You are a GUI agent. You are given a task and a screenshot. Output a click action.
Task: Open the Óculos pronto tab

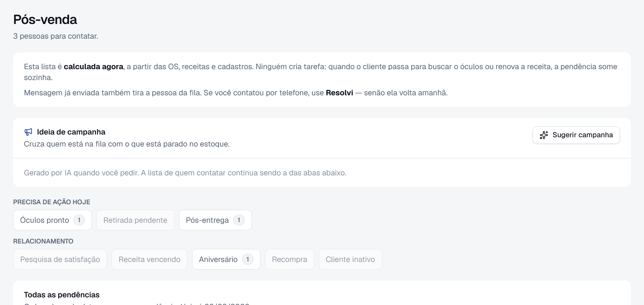click(52, 220)
